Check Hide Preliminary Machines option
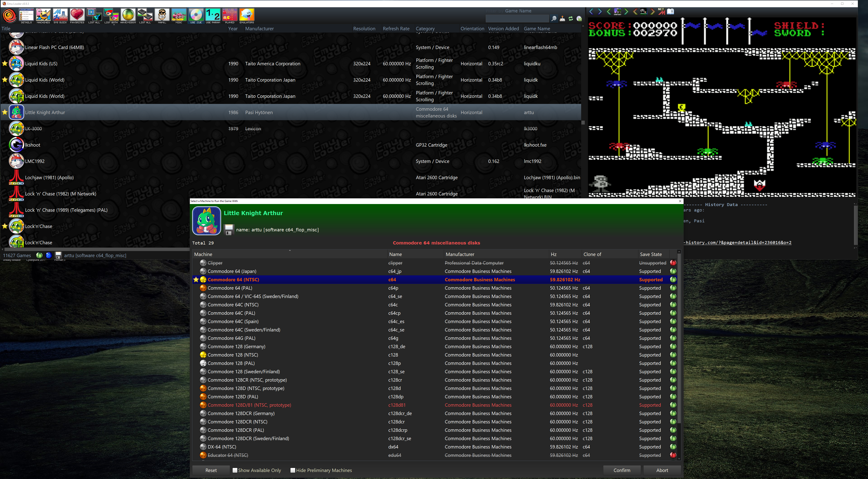This screenshot has width=868, height=479. pyautogui.click(x=293, y=470)
